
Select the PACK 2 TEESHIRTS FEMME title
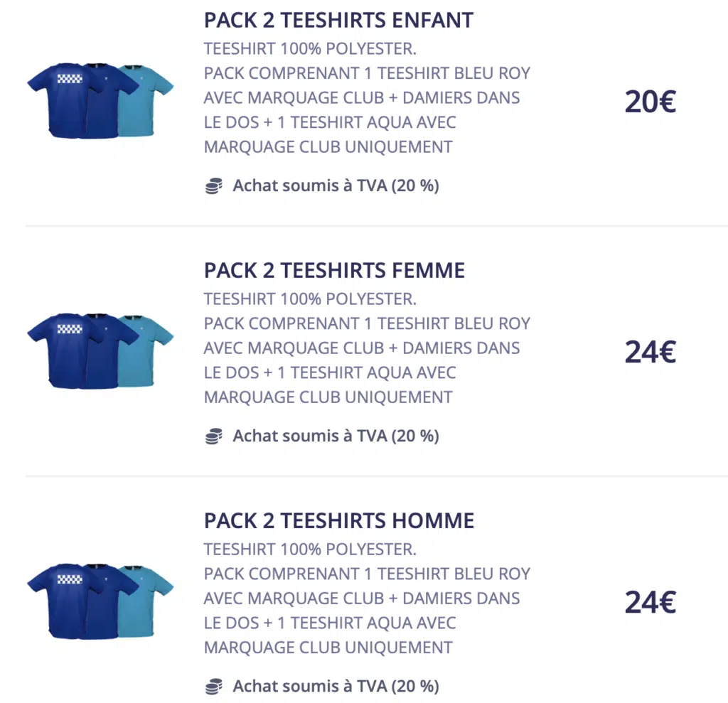point(334,271)
